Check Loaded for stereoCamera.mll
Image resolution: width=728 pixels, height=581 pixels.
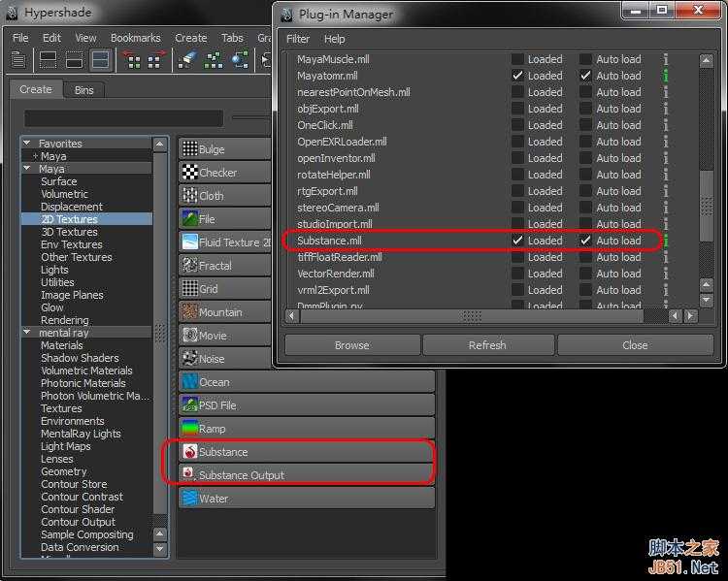click(517, 208)
